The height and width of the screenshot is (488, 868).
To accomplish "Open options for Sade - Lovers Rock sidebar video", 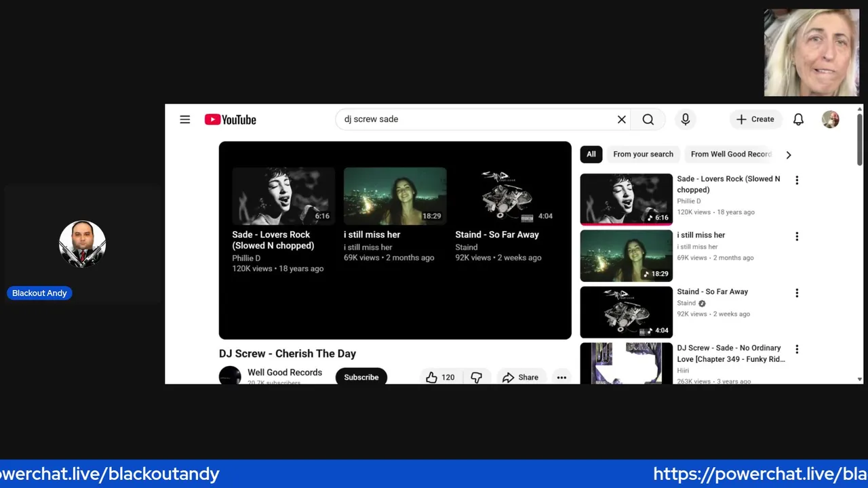I will [x=797, y=180].
